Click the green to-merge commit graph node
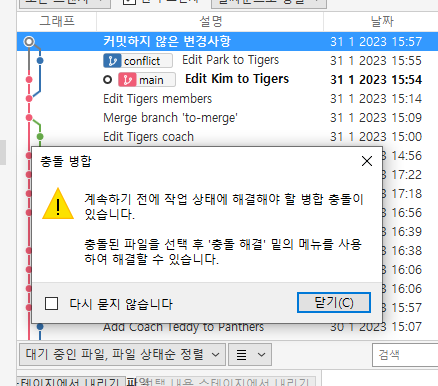The image size is (438, 386). [x=40, y=137]
